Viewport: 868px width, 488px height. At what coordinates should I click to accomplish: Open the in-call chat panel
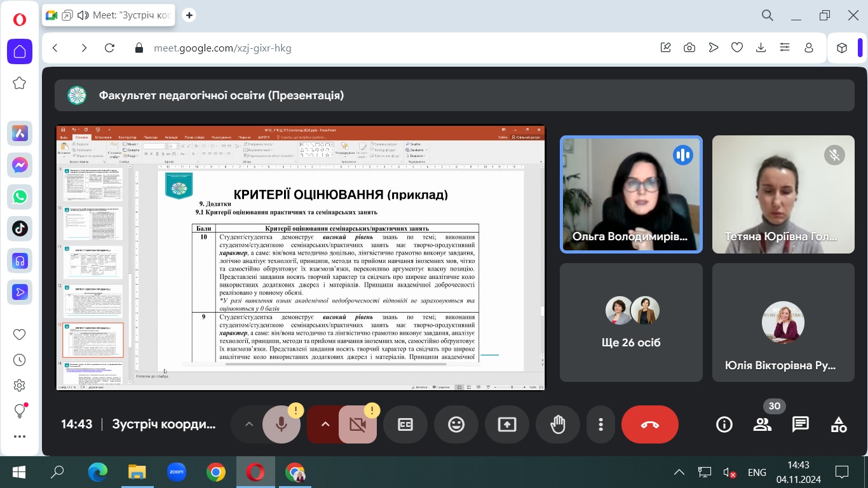click(x=800, y=424)
